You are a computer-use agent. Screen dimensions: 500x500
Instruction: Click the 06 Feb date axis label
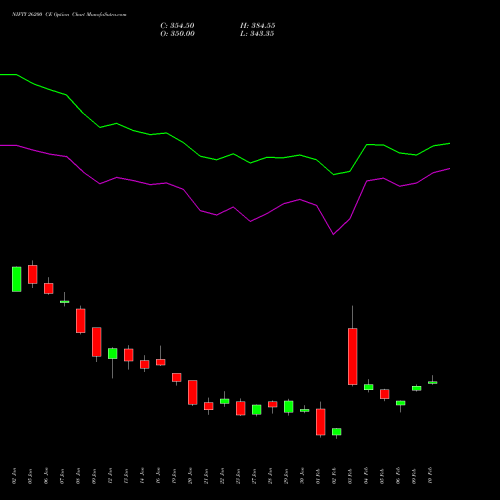tap(398, 476)
